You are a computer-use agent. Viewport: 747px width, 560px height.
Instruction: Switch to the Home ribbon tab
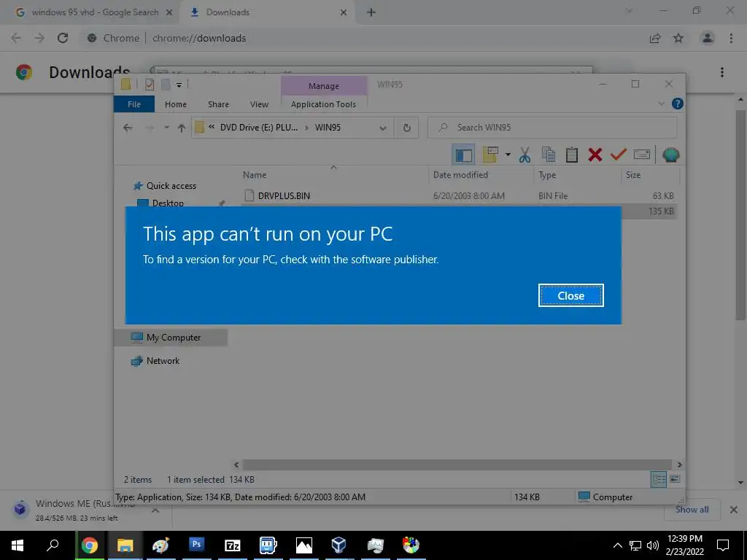[x=175, y=104]
